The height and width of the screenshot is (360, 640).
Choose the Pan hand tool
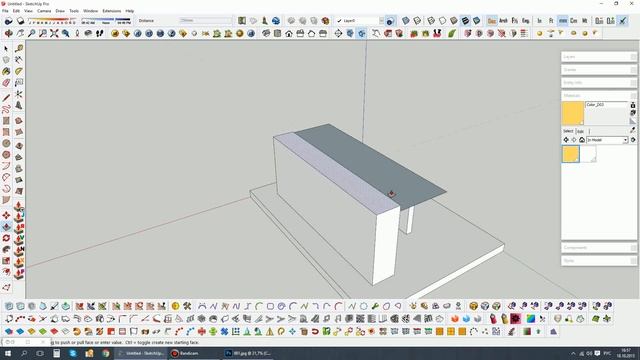pos(20,33)
